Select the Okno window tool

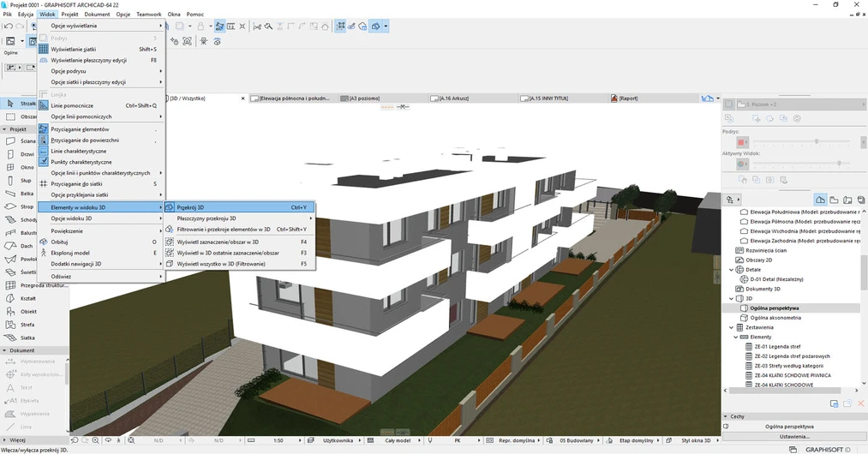pos(19,167)
